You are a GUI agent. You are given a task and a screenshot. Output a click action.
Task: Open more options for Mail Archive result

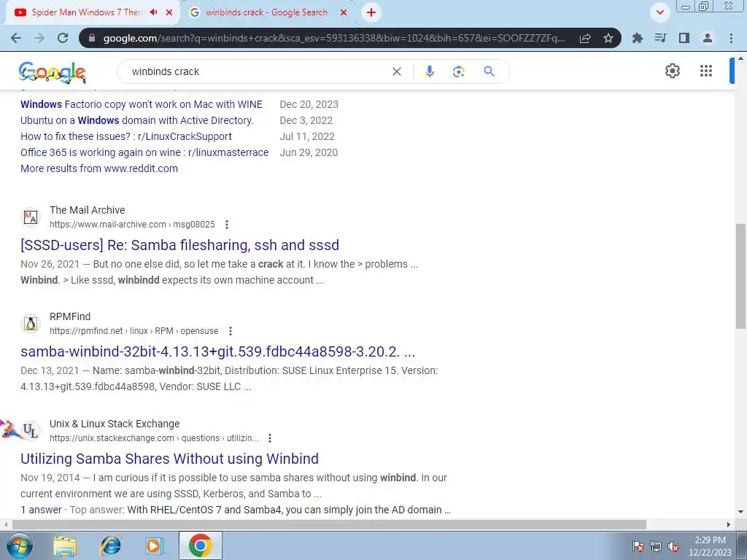tap(227, 225)
